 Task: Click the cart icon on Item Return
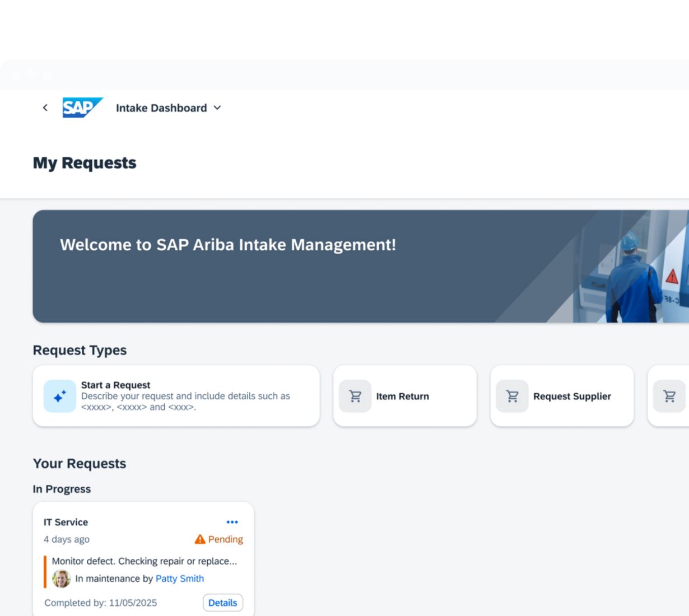pos(355,396)
